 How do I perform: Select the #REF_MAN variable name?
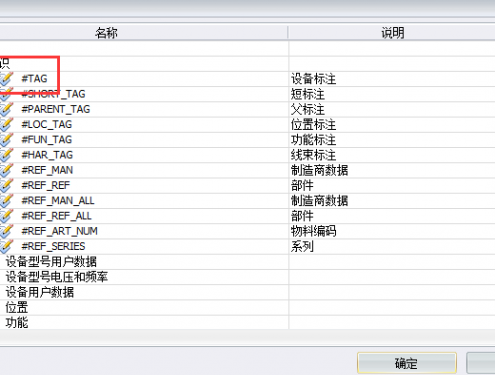click(x=47, y=170)
